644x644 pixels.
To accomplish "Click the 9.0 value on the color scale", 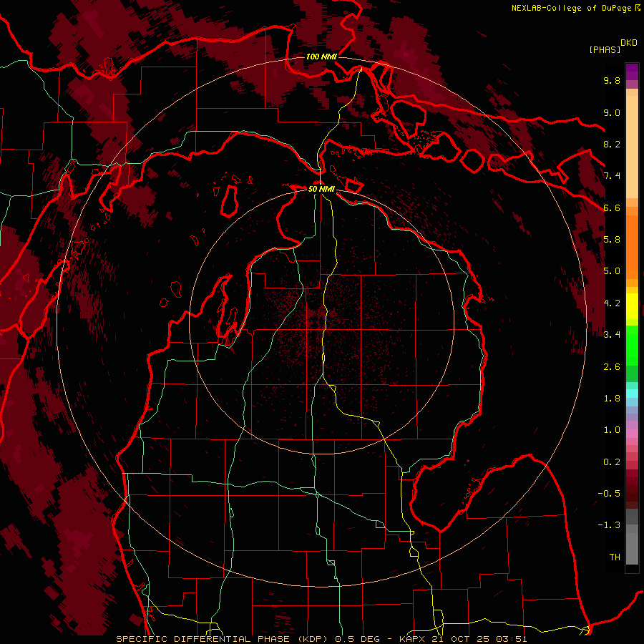I will click(612, 112).
